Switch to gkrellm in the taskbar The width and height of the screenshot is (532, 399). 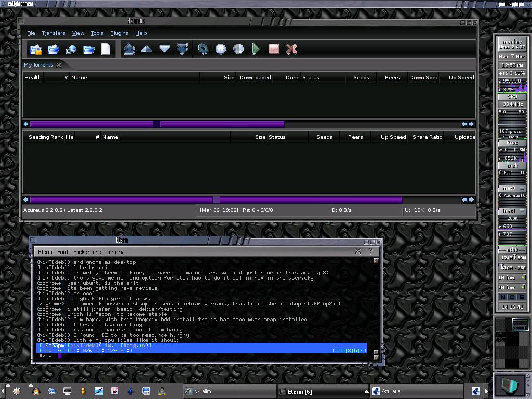[229, 391]
